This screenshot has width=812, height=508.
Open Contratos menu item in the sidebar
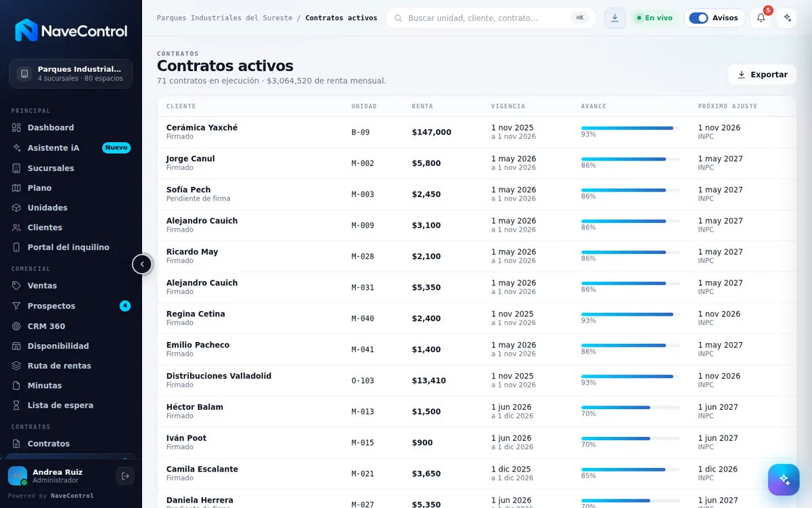click(71, 444)
